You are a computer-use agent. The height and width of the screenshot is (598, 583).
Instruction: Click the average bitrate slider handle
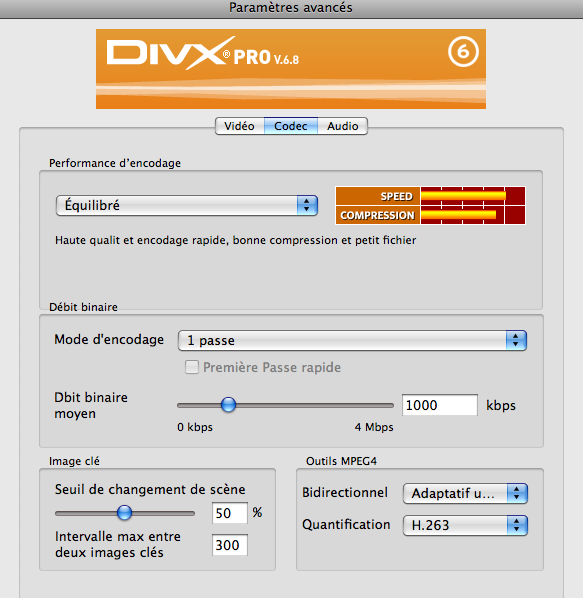coord(228,405)
